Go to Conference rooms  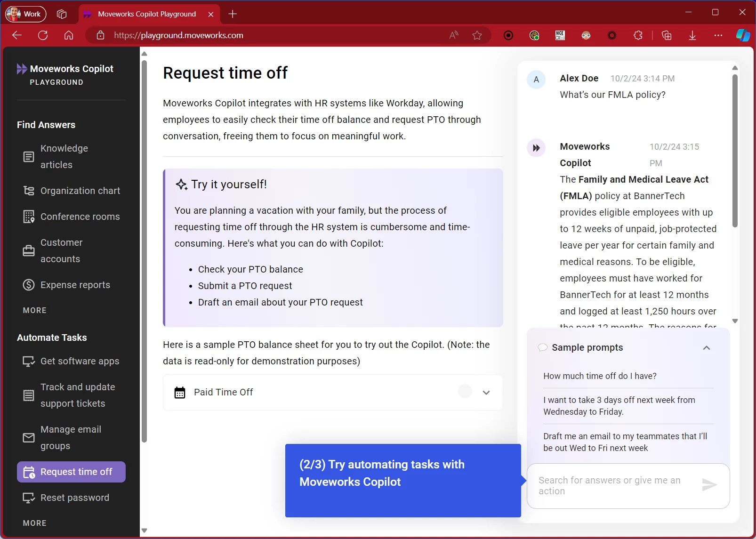click(71, 217)
